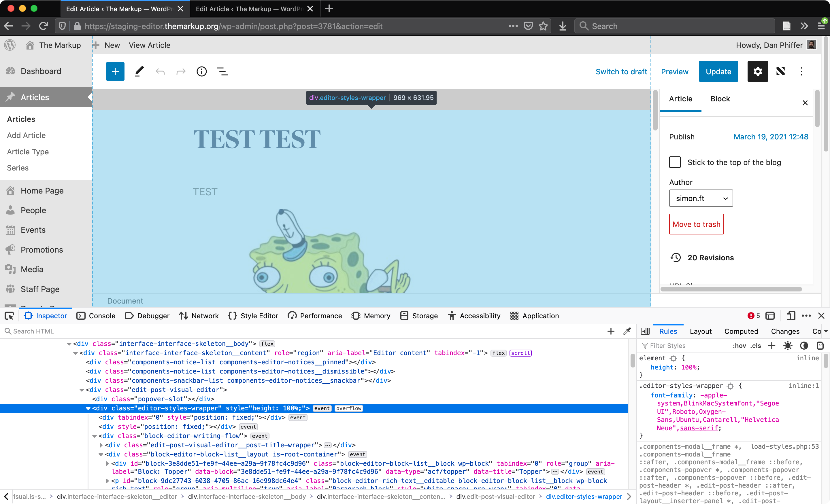Viewport: 830px width, 504px height.
Task: Click the blue block inserter plus button
Action: (115, 71)
